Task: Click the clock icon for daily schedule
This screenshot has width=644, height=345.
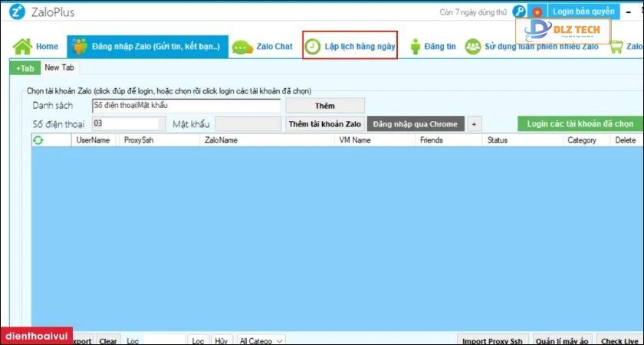Action: 313,47
